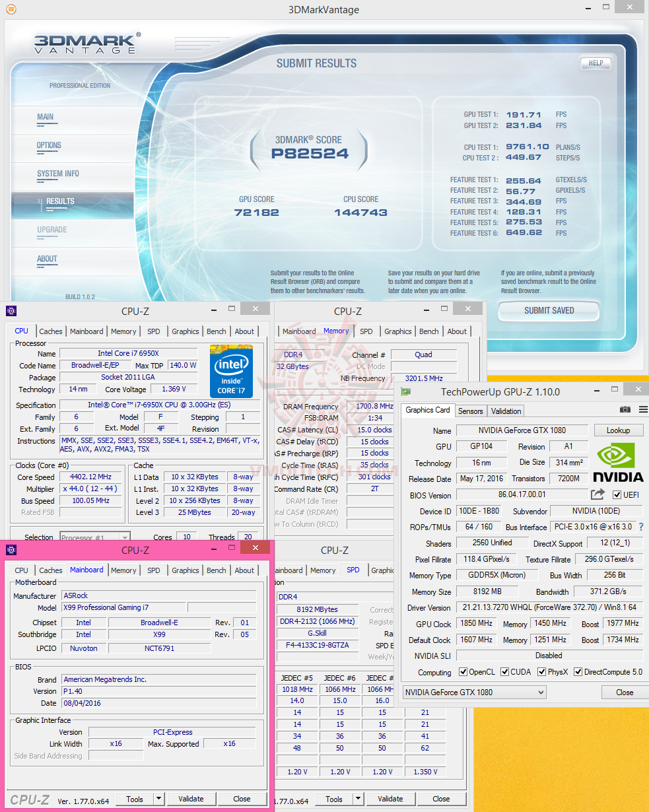Click the BIOS export arrow icon in GPU-Z
The height and width of the screenshot is (812, 649).
point(598,494)
